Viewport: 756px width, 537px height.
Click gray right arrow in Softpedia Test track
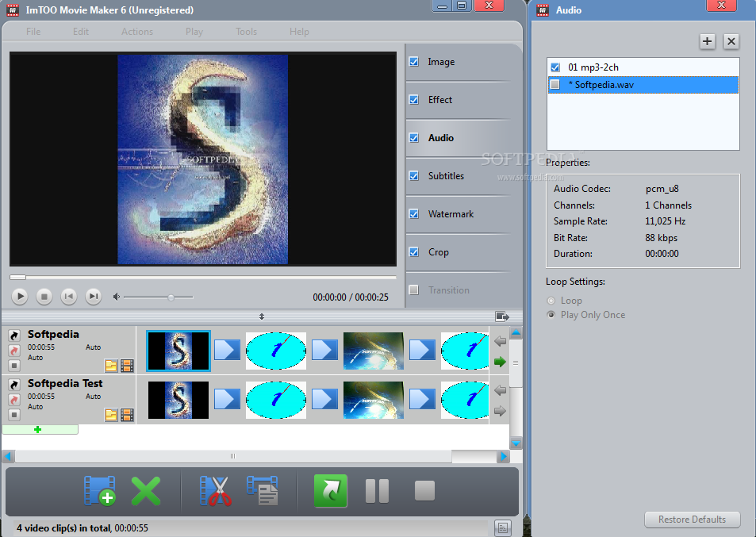(x=500, y=411)
